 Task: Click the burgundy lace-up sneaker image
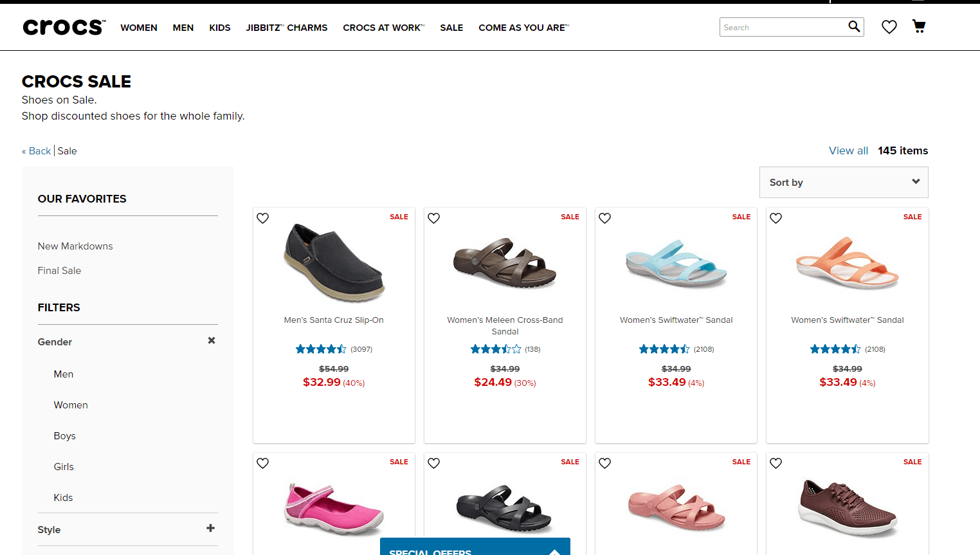coord(848,508)
